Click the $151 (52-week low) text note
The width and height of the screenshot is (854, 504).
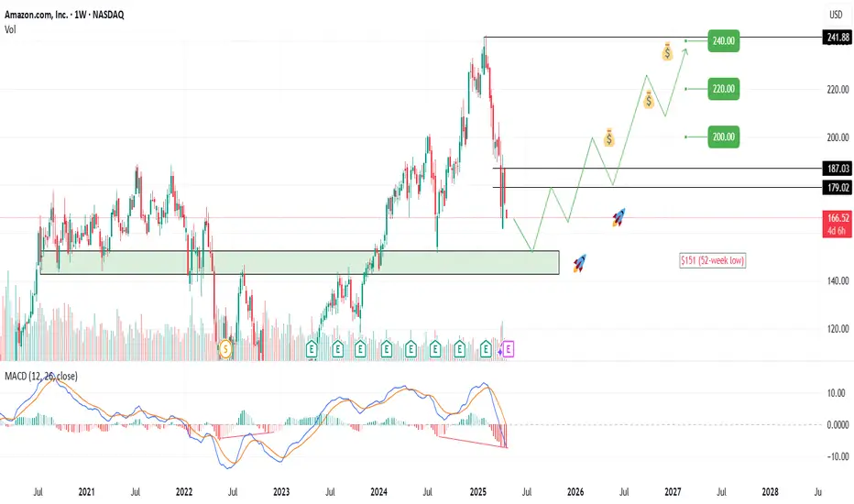point(712,260)
